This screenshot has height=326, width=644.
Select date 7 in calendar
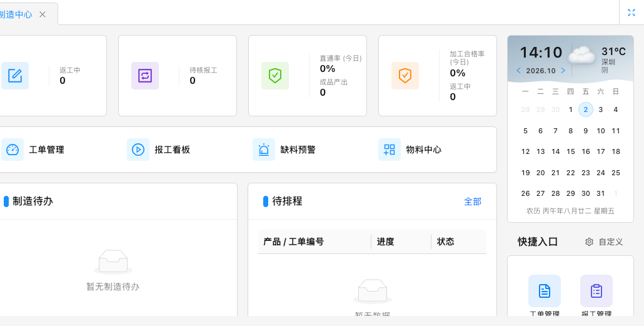tap(555, 131)
